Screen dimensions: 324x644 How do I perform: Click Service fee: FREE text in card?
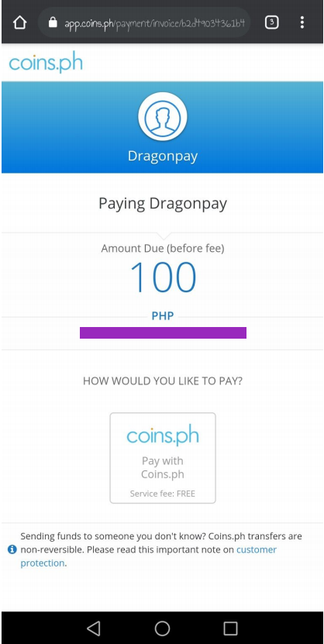tap(163, 494)
